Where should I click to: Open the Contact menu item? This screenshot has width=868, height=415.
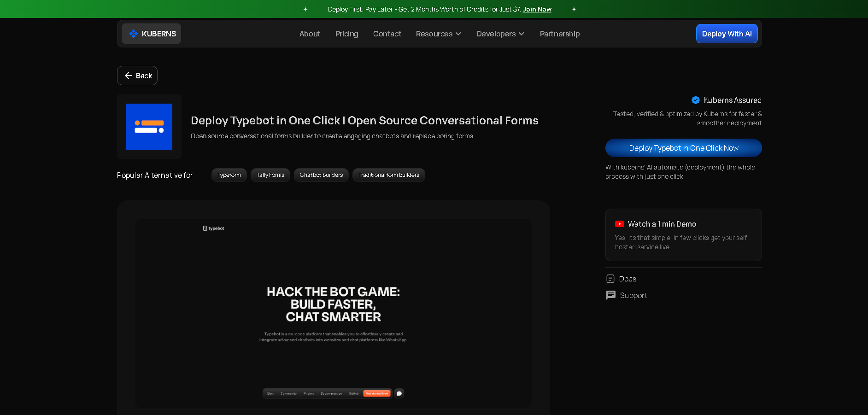coord(387,34)
